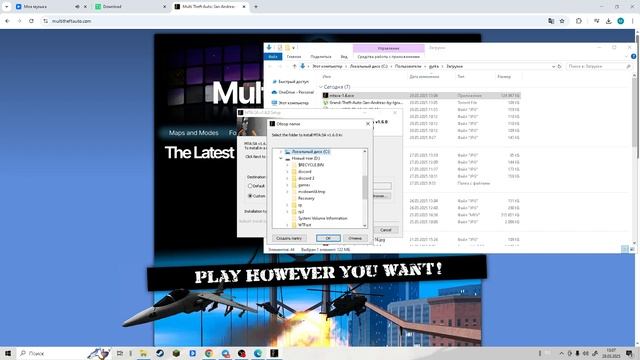Click the folder tree scroll-down arrow
Screen dimensions: 640x360
(x=364, y=225)
